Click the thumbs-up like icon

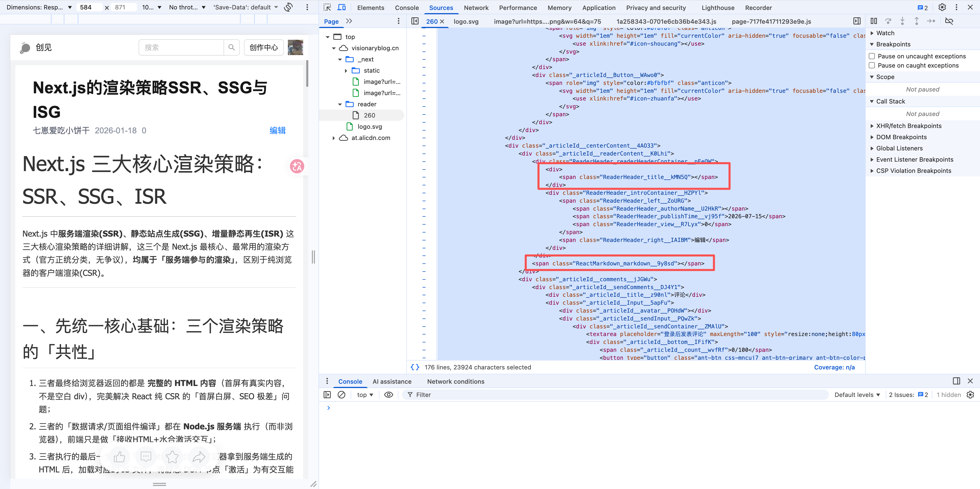click(119, 457)
